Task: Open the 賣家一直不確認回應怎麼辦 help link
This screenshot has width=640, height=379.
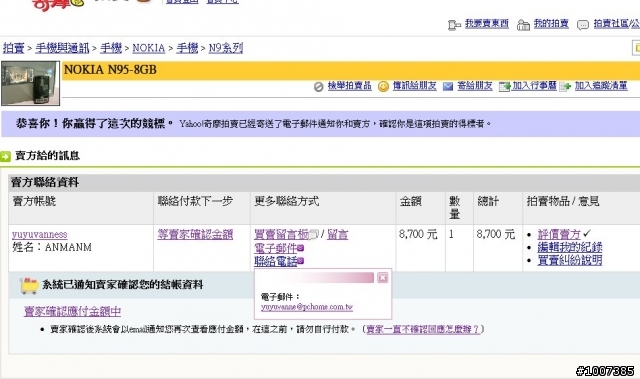Action: [423, 329]
